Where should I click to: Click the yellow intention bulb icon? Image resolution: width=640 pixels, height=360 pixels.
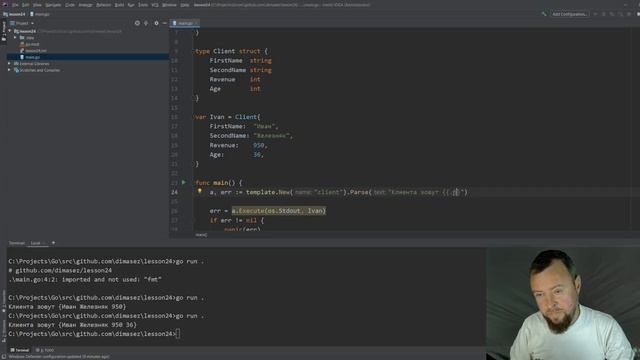[x=200, y=191]
